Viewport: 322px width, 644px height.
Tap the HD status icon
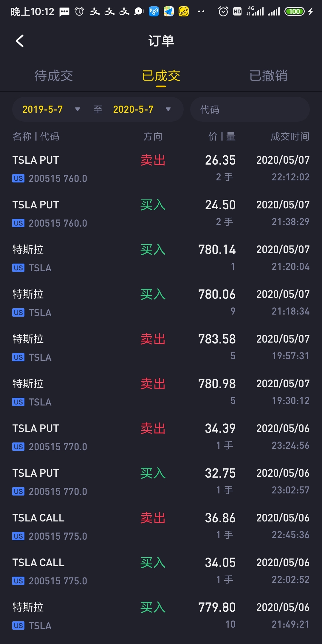[237, 12]
